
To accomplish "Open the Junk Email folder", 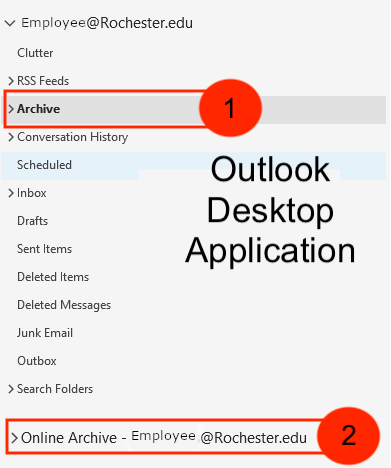I will [45, 333].
